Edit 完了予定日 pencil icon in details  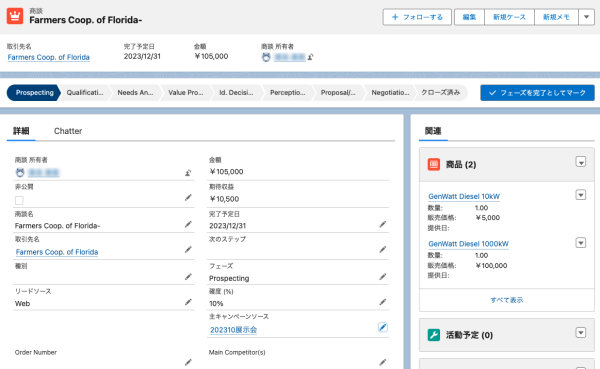coord(383,224)
